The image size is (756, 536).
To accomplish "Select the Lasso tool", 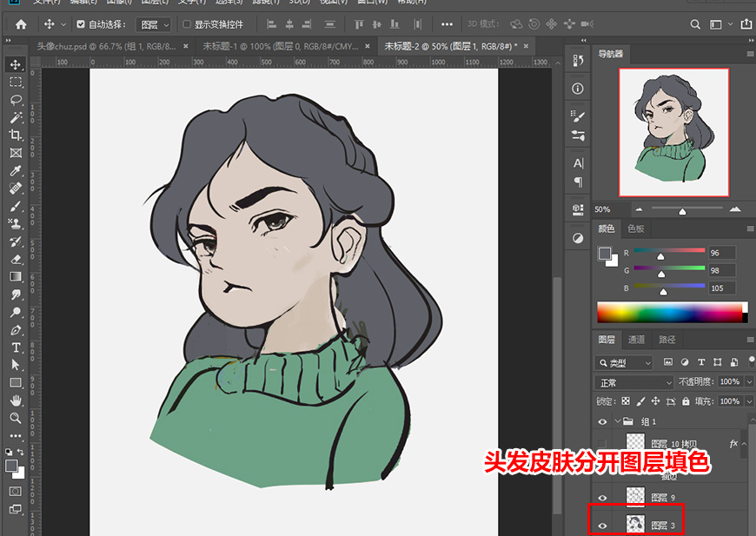I will pos(16,100).
